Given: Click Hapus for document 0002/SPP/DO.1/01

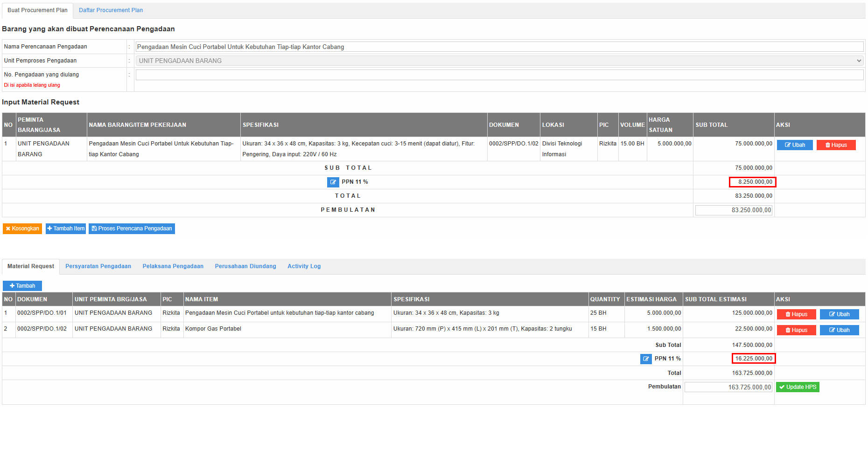Looking at the screenshot, I should point(796,314).
